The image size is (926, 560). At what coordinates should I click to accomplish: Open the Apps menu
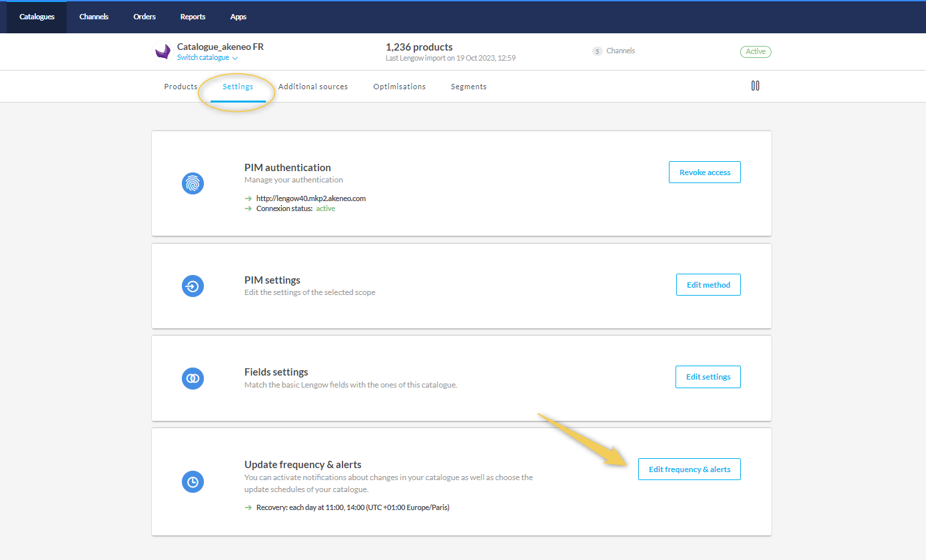tap(238, 17)
